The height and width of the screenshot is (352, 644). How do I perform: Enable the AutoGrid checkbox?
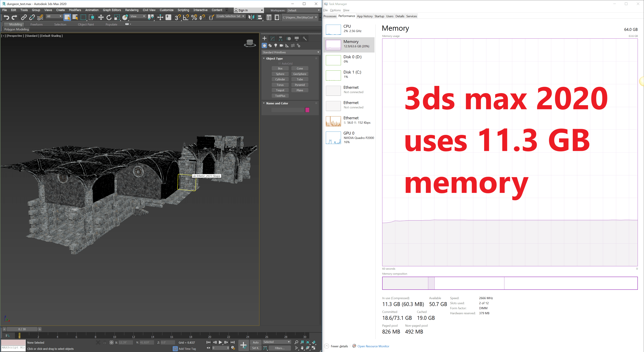(280, 64)
